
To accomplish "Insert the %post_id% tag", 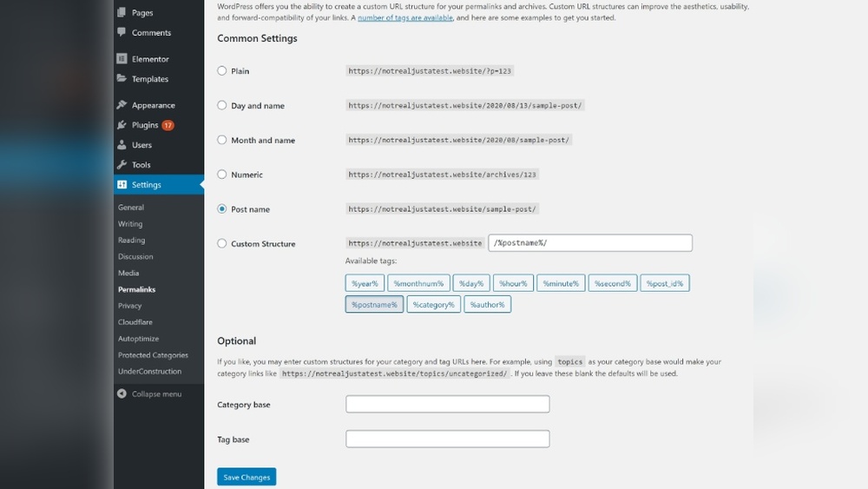I will coord(665,283).
